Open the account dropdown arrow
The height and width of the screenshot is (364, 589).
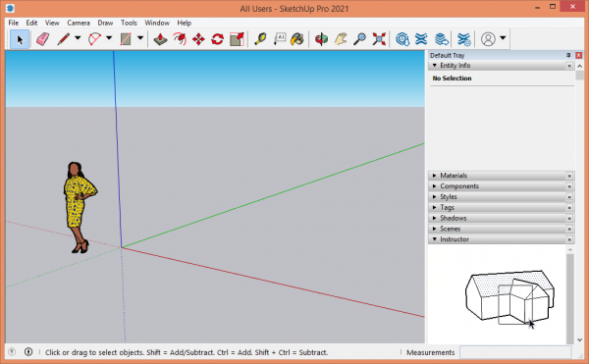click(503, 38)
